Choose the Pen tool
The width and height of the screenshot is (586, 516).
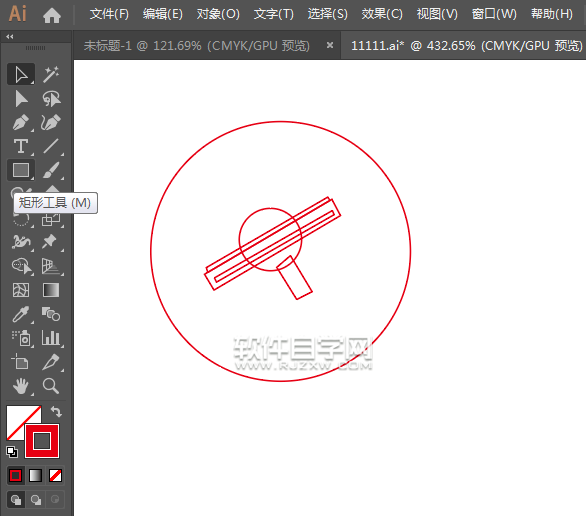[21, 123]
